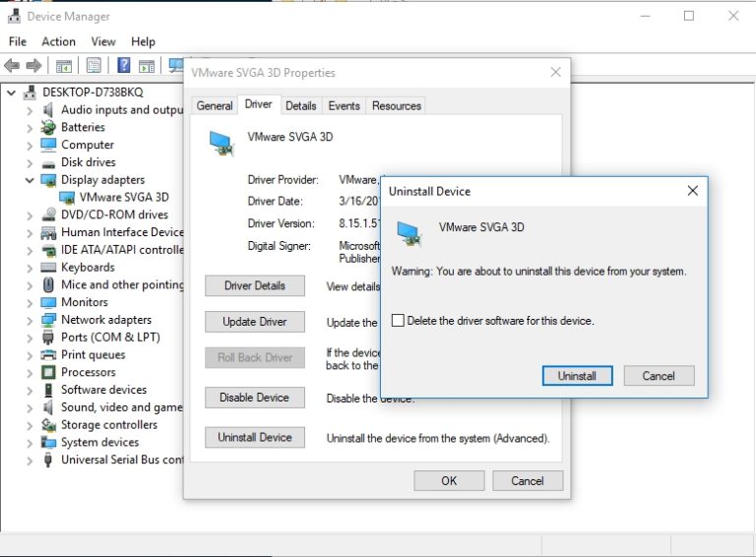Click the Print queues printer icon
The image size is (756, 557).
[48, 355]
